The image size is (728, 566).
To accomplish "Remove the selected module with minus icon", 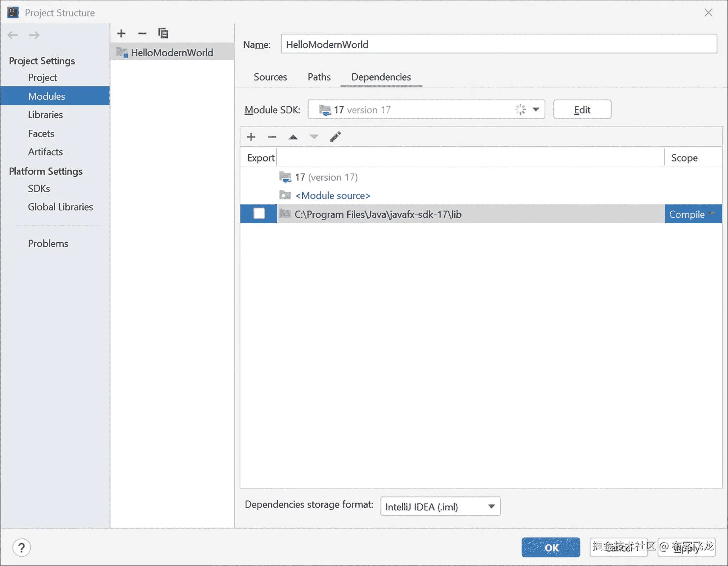I will (142, 33).
